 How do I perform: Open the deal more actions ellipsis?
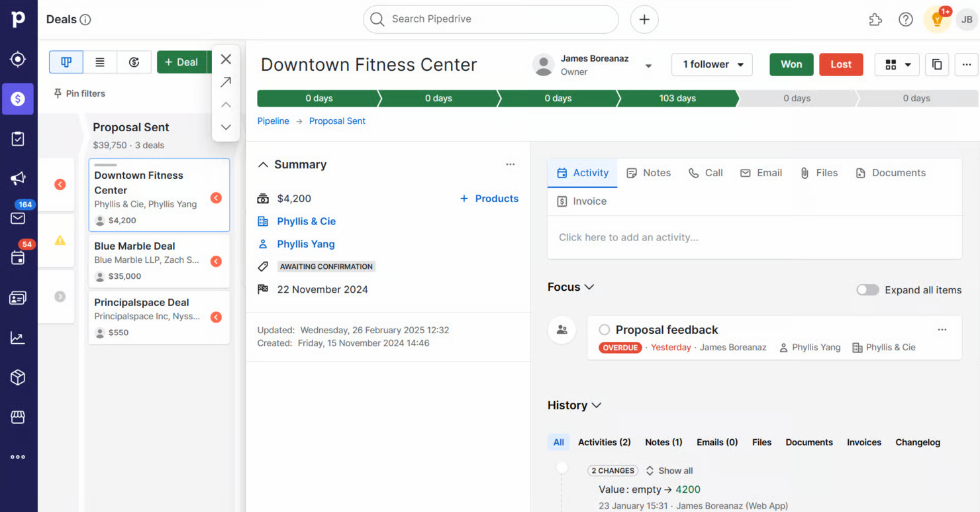(x=967, y=64)
